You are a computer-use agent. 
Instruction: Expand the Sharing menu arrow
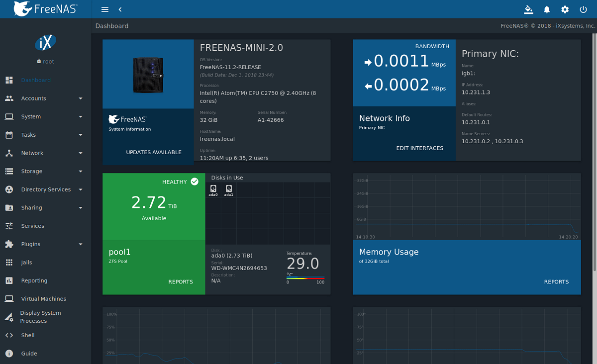(x=81, y=208)
